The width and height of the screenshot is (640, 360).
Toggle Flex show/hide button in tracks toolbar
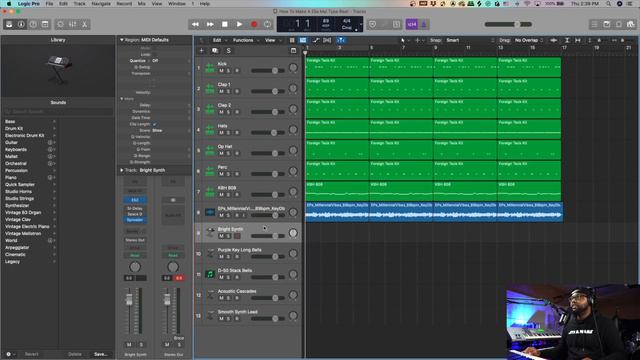(327, 40)
